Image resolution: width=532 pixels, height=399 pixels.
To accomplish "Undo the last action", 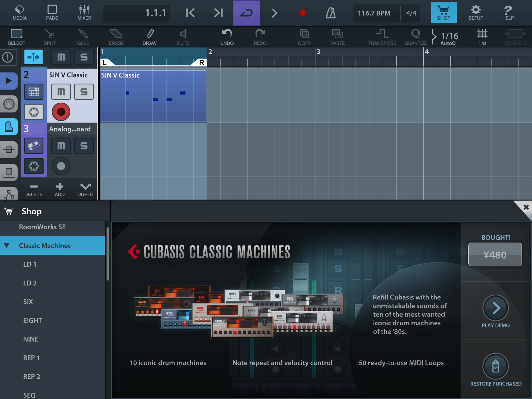I will coord(227,37).
